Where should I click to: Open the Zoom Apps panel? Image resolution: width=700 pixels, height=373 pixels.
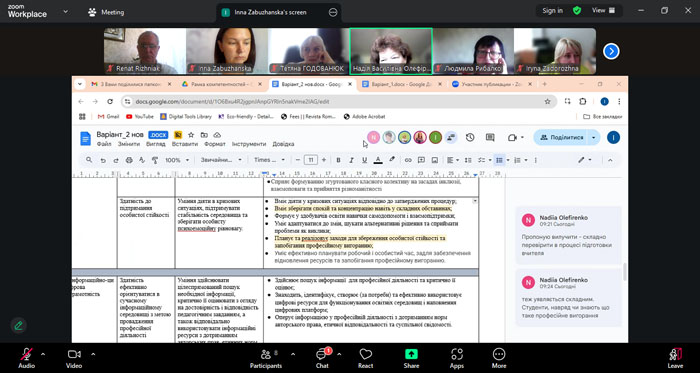[x=457, y=358]
